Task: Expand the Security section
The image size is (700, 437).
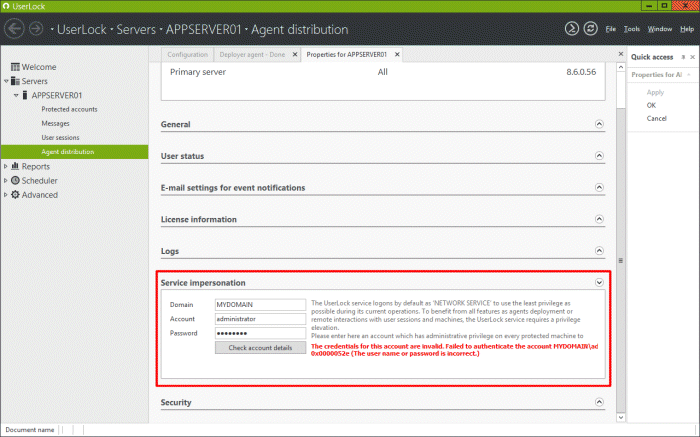Action: pos(599,402)
